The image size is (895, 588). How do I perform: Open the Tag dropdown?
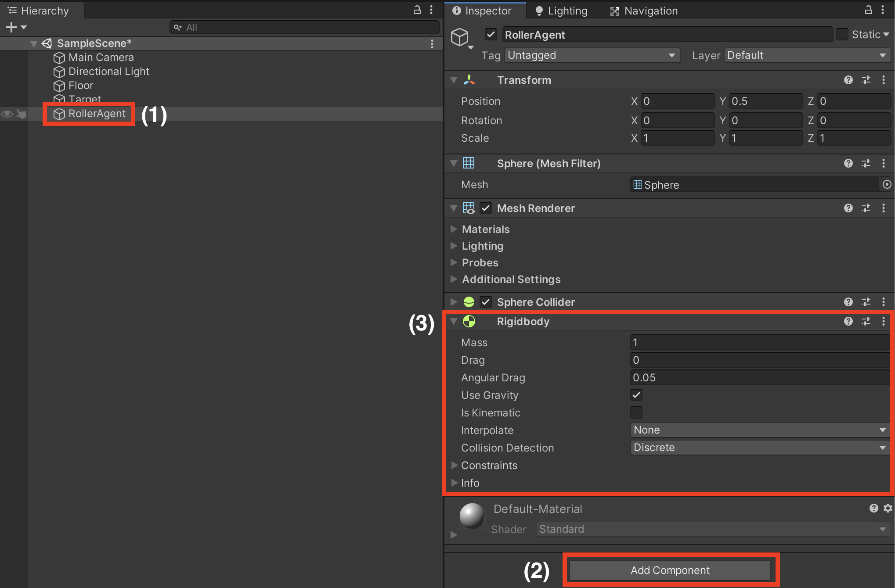(592, 55)
